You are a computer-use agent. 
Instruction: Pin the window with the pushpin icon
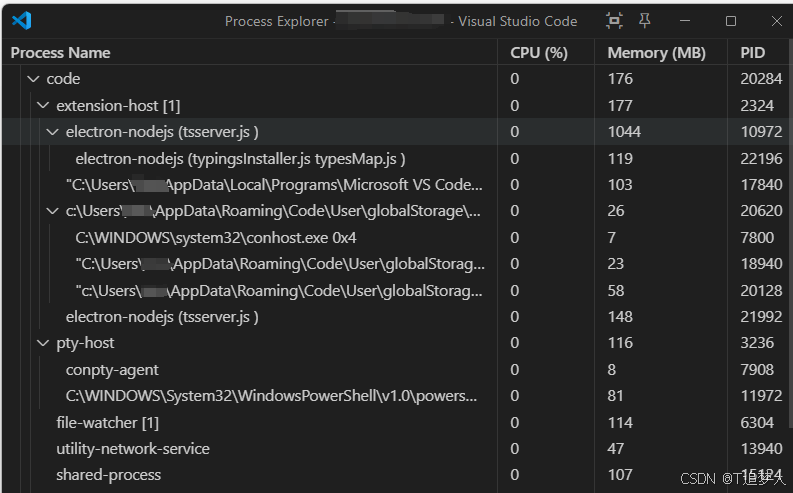pos(644,21)
